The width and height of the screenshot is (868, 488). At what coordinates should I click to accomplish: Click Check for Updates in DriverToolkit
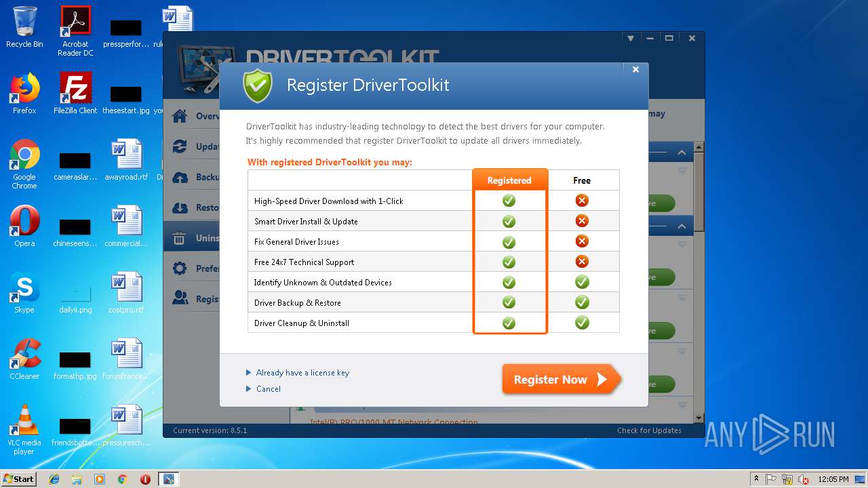[649, 430]
